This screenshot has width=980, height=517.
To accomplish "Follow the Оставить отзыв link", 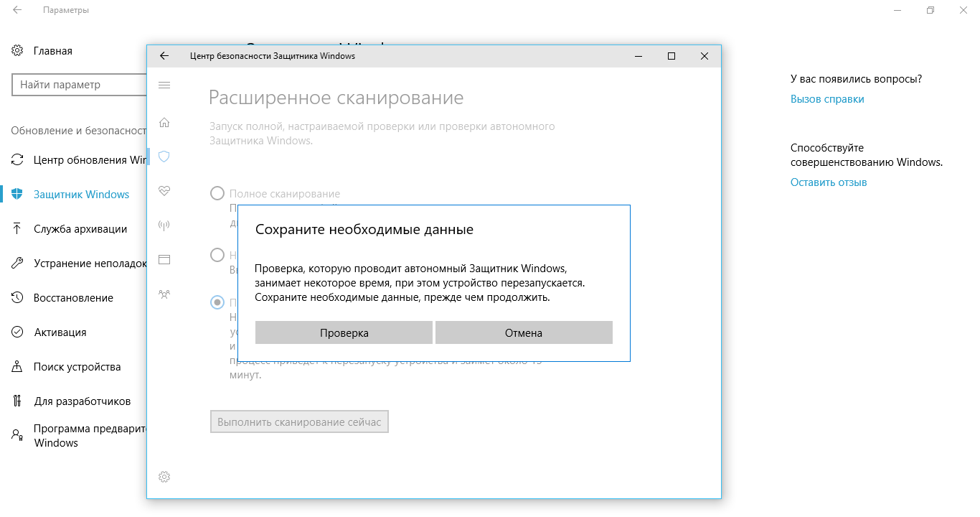I will (x=829, y=182).
